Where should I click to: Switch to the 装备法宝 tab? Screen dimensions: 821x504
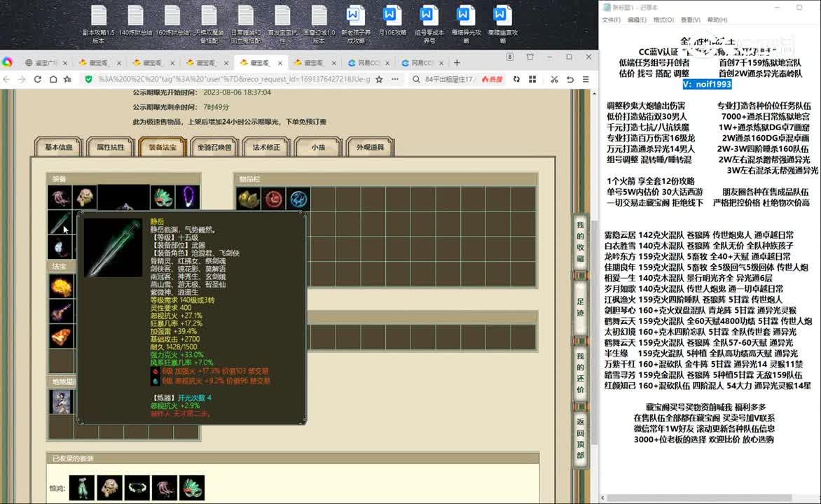pos(163,147)
